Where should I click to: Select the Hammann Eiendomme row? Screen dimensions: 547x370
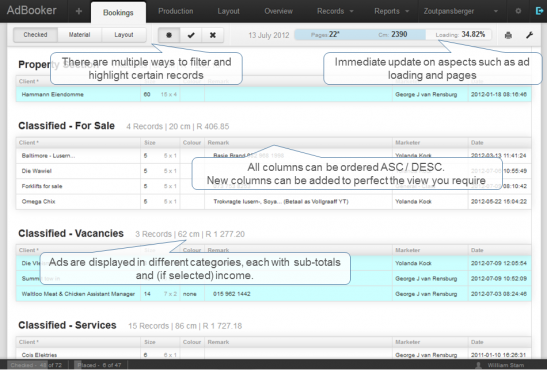coord(274,95)
